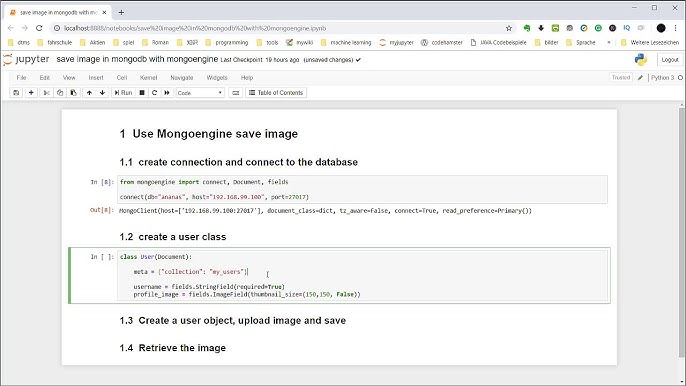Copy selected cells icon in toolbar

(x=60, y=93)
